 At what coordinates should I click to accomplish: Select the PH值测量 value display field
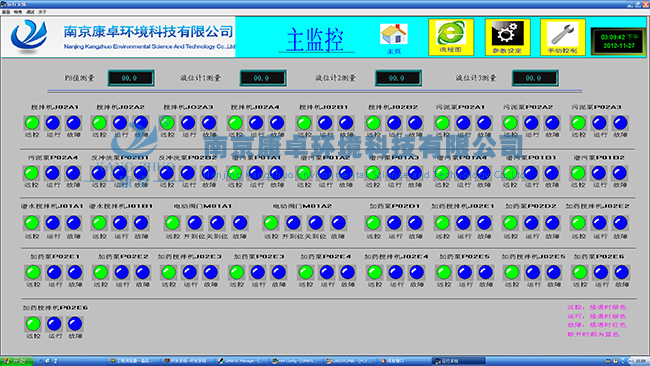pos(131,78)
